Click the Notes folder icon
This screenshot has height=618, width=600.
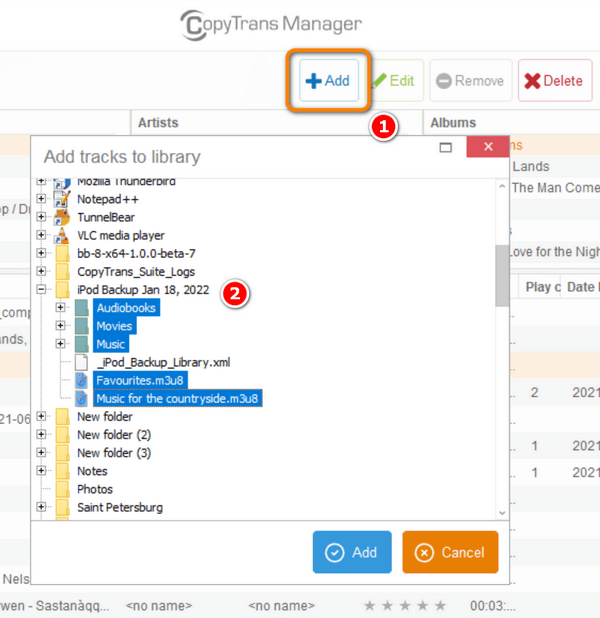tap(62, 471)
